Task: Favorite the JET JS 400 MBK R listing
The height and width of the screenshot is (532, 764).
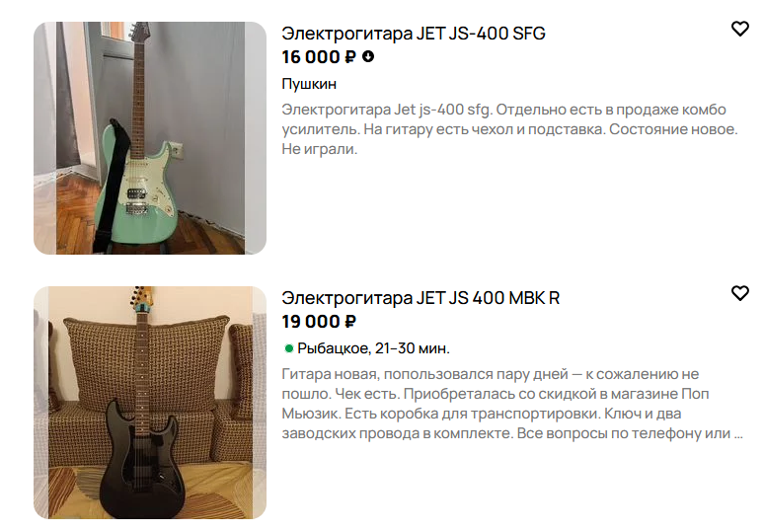Action: [739, 293]
